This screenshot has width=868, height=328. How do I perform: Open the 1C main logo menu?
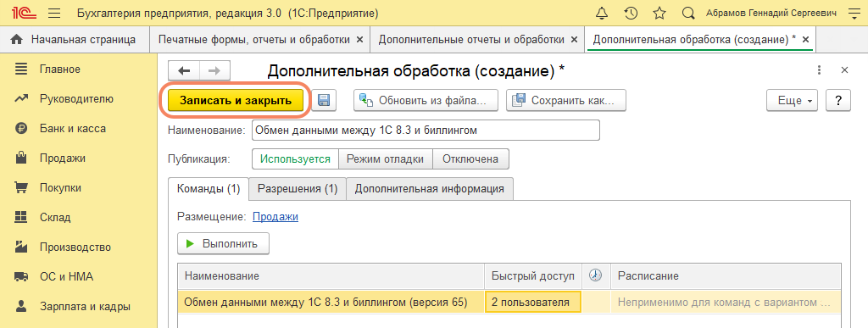click(25, 13)
